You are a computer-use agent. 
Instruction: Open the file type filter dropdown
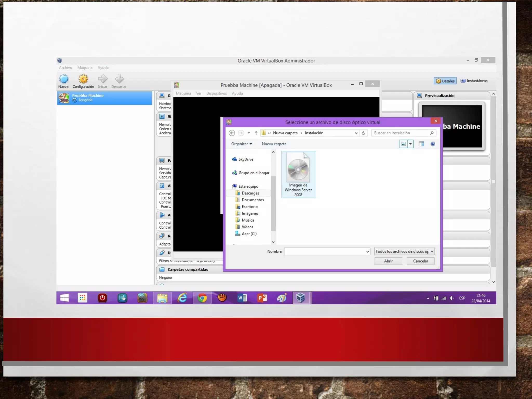[x=404, y=251]
